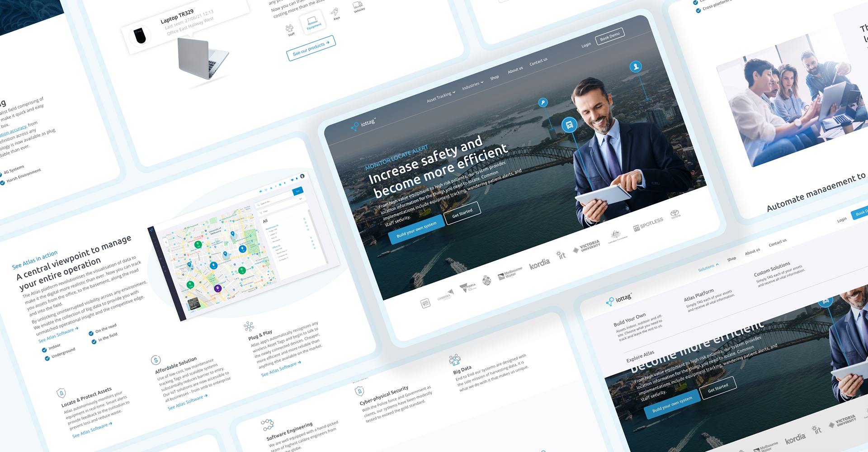Collapse the map panel with the left arrow
868x452 pixels.
coord(167,242)
